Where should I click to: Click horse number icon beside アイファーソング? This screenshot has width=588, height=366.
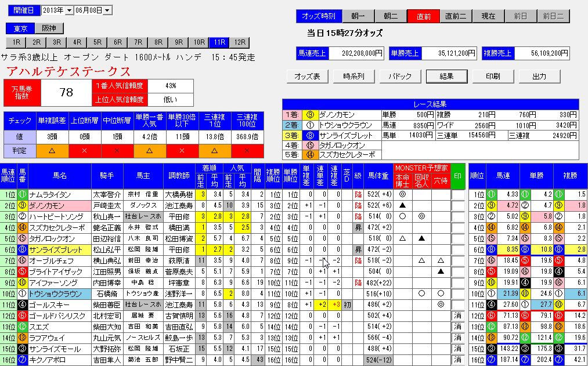[23, 283]
